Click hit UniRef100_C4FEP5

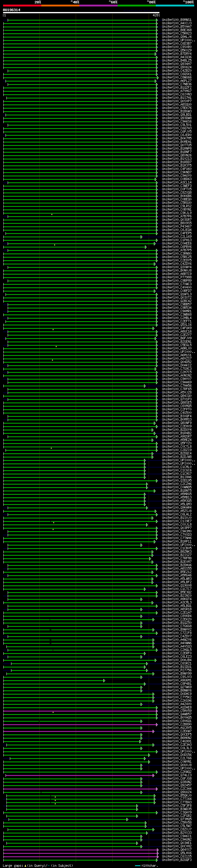click(x=176, y=233)
